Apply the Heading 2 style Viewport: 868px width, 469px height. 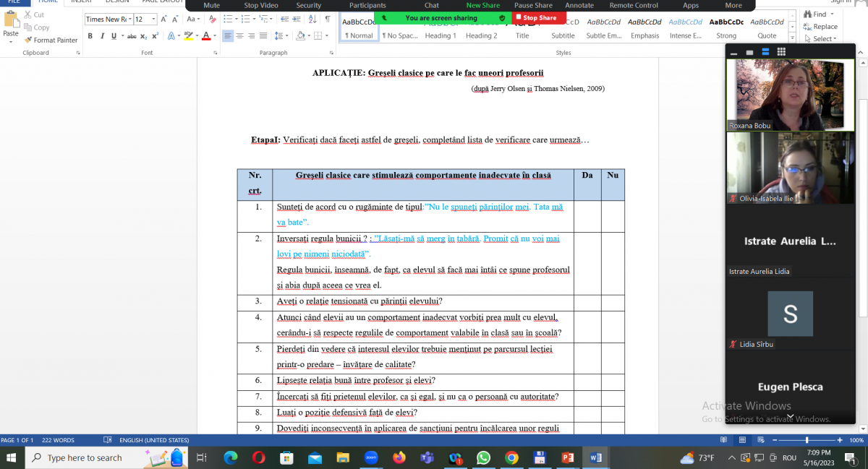[481, 27]
